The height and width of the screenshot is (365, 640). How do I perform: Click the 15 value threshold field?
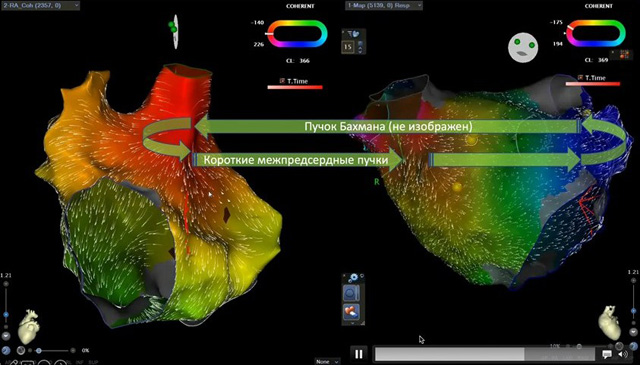[348, 47]
